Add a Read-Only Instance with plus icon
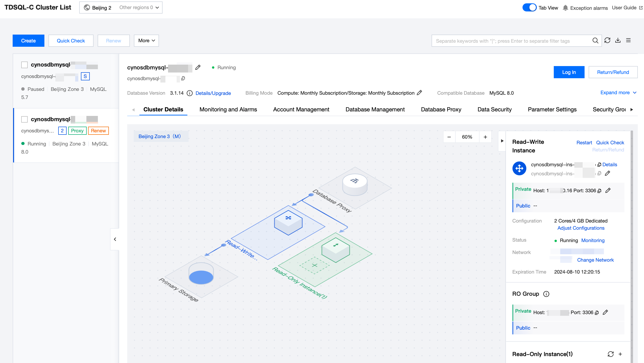The height and width of the screenshot is (363, 644). (x=620, y=354)
